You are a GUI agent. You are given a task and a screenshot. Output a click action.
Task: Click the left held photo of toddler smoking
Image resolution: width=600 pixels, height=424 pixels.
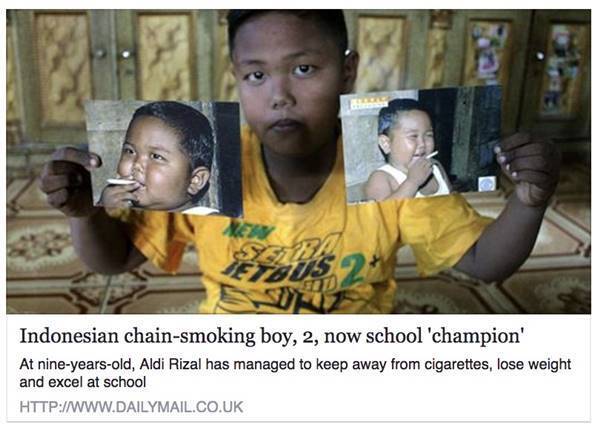163,158
